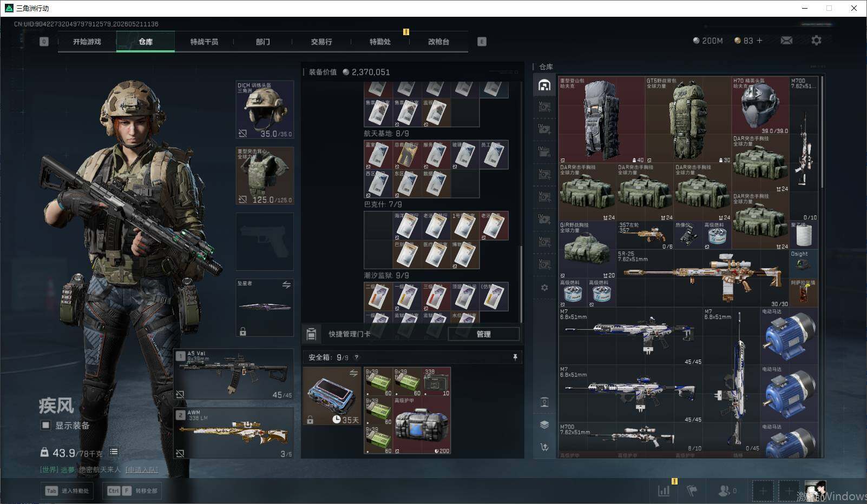Select the 重型登山包 backpack item
Screen dimensions: 867x504
coord(602,120)
